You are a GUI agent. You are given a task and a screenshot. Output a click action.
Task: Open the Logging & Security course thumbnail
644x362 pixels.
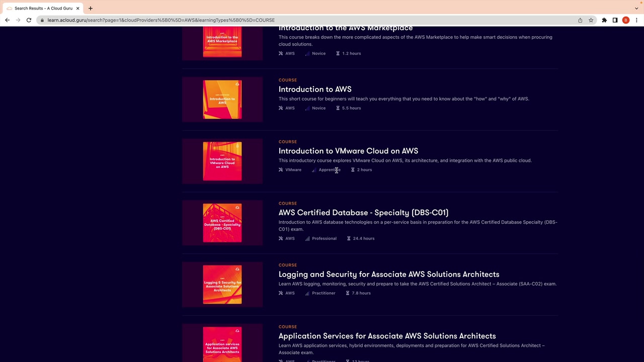(x=222, y=285)
